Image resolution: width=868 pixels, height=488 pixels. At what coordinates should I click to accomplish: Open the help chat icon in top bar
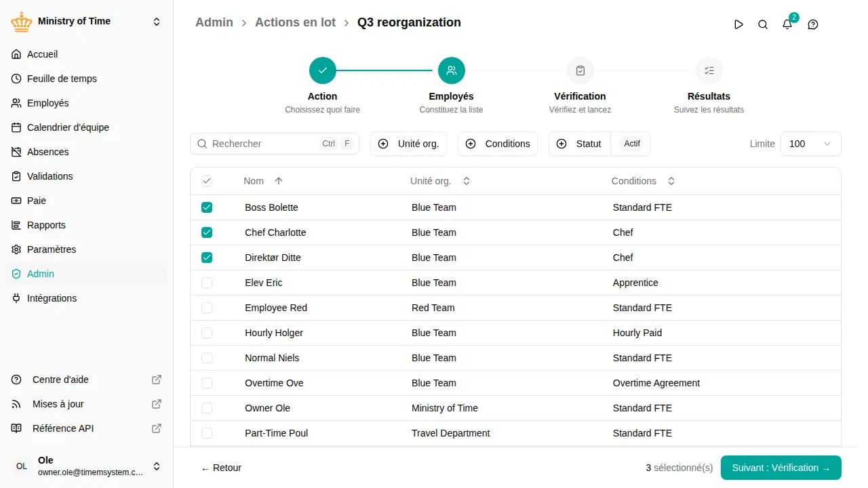tap(813, 24)
